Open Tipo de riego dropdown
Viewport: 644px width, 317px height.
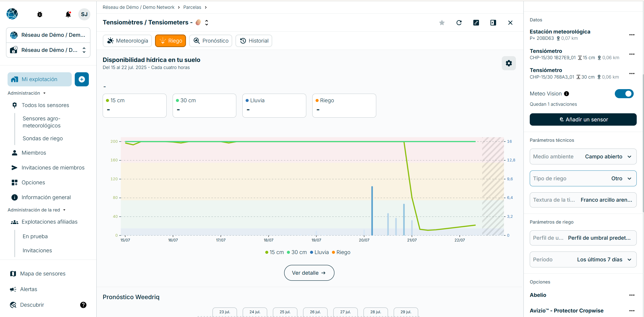tap(583, 179)
